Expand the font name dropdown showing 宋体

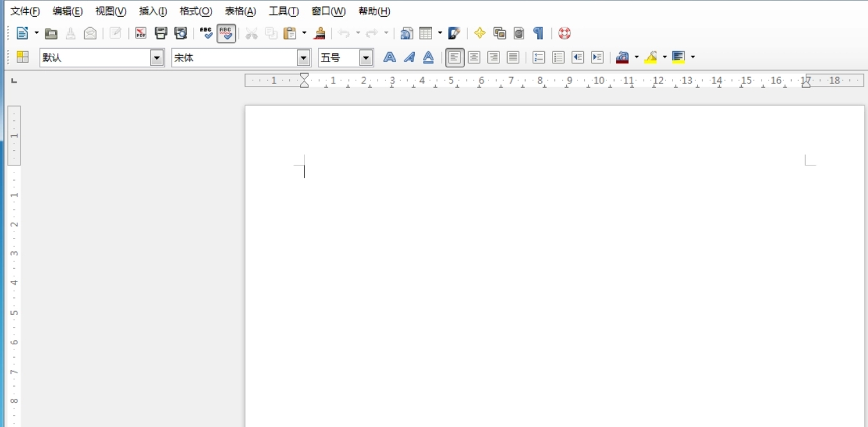303,58
